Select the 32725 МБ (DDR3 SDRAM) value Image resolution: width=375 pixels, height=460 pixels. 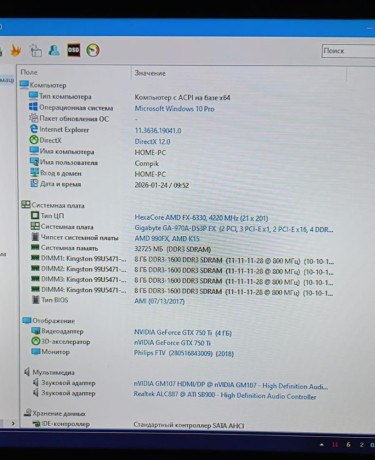click(173, 249)
